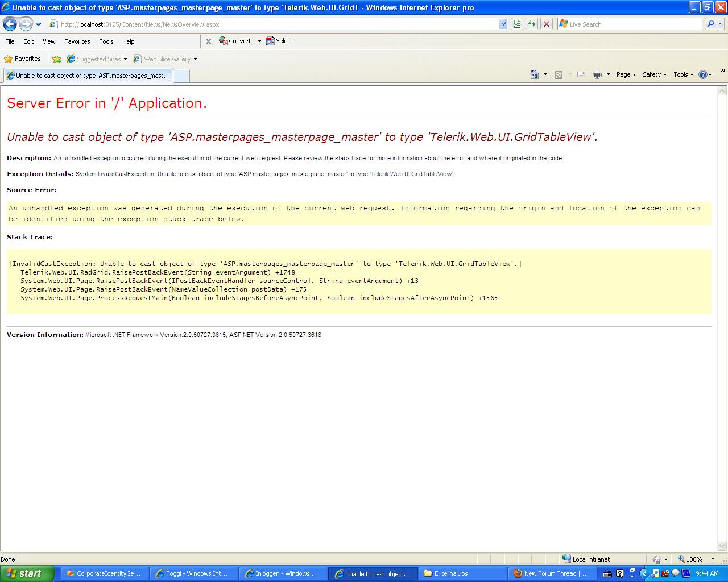Switch to Inloggen taskbar window
The image size is (728, 582).
click(x=283, y=573)
